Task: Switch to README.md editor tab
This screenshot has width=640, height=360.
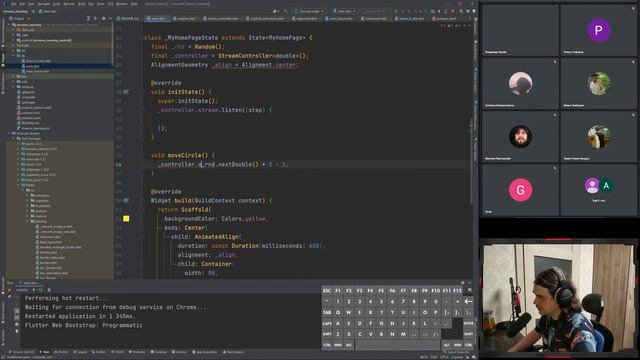Action: coord(129,19)
